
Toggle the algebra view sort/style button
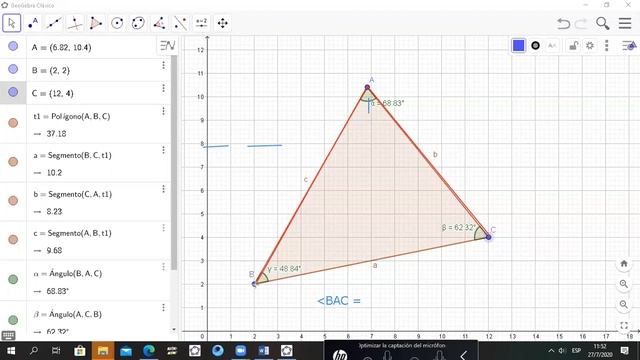pyautogui.click(x=167, y=45)
